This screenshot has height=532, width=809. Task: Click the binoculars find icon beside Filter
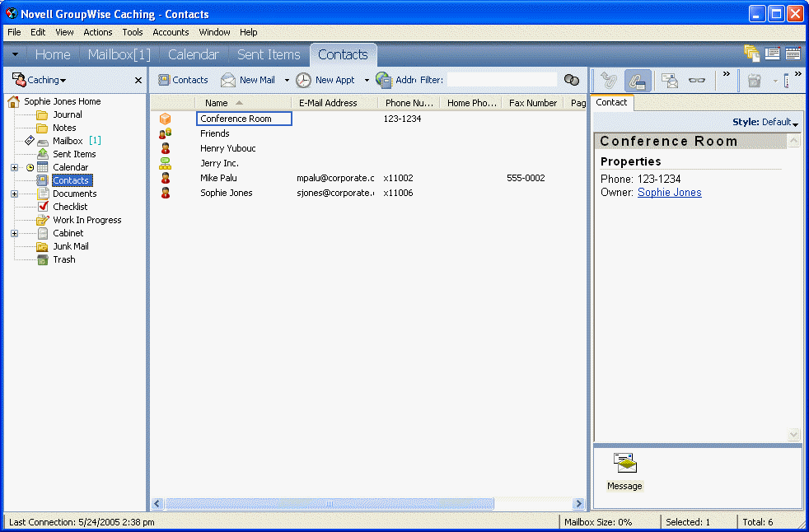[x=572, y=80]
